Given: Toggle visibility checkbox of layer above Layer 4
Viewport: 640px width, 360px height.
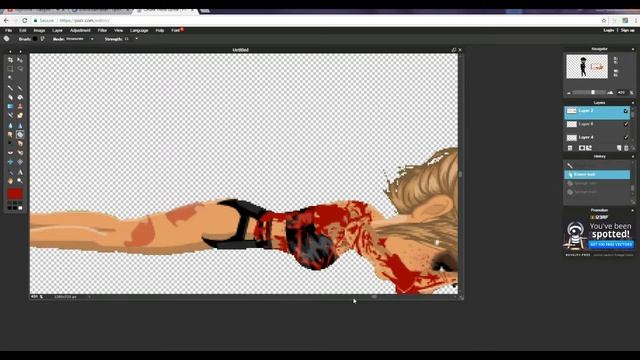Looking at the screenshot, I should [626, 124].
